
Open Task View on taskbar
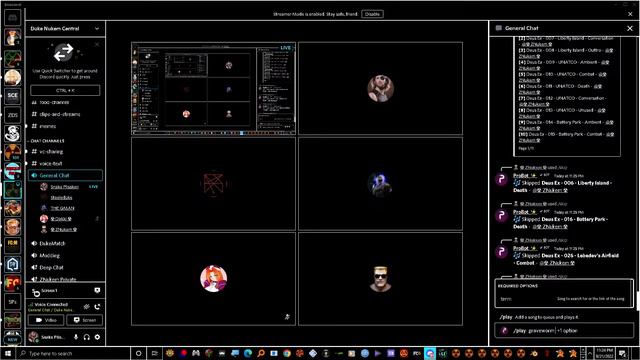pos(154,353)
